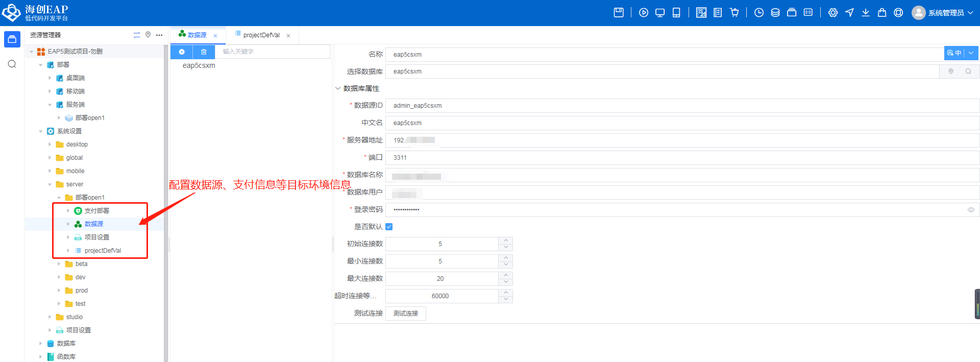The height and width of the screenshot is (362, 980).
Task: Increase the 最大连接数 value with up arrow
Action: pos(505,275)
